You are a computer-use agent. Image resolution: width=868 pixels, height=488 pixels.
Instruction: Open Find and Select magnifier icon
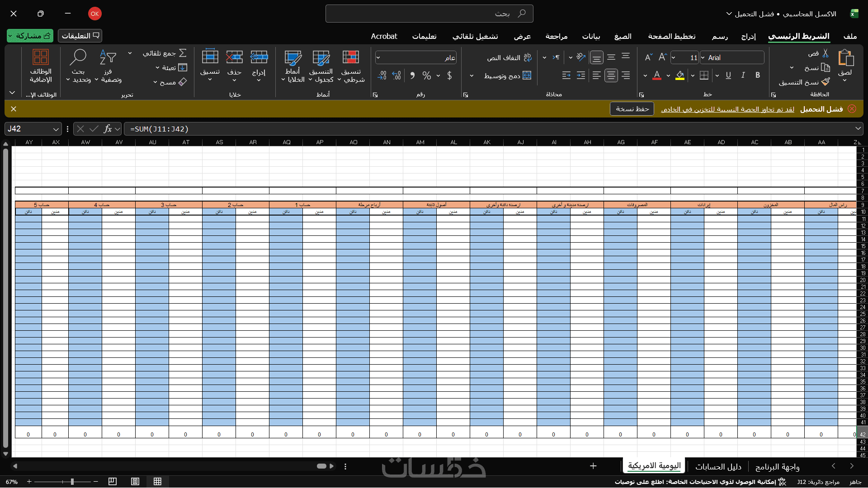pos(78,57)
